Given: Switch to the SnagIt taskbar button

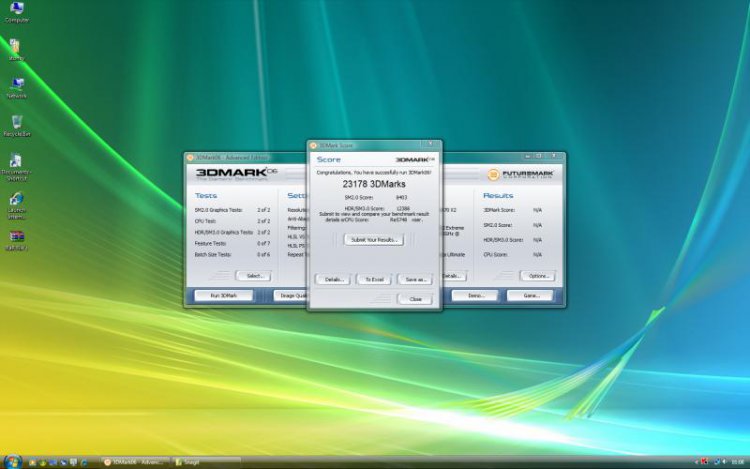Looking at the screenshot, I should coord(207,462).
